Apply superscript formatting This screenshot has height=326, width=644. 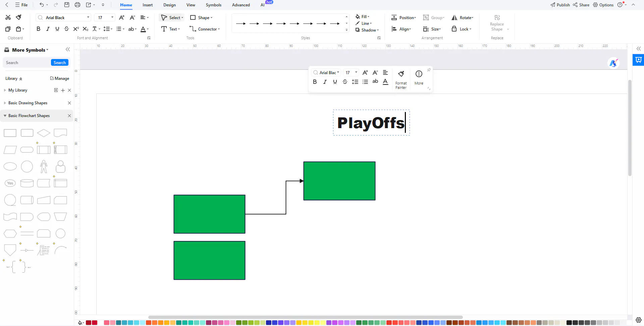[x=76, y=29]
